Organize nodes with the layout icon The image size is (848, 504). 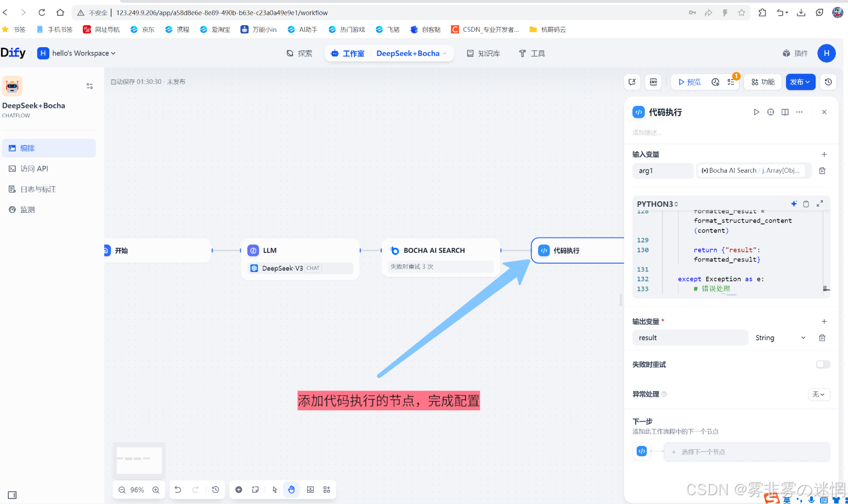[327, 490]
